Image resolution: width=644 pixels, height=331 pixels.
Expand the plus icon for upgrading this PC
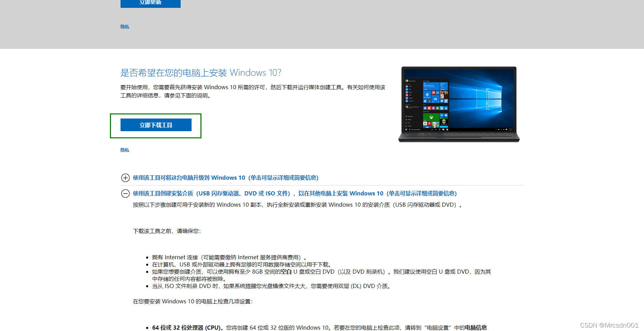[x=125, y=178]
